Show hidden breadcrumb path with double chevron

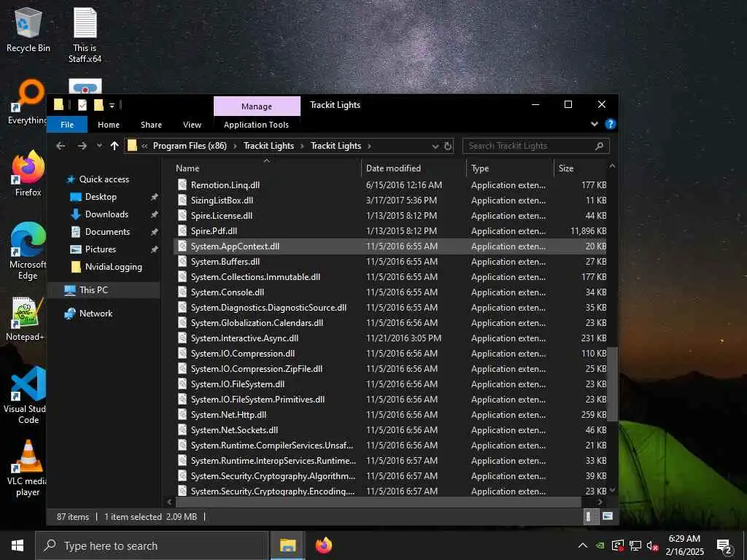point(144,146)
